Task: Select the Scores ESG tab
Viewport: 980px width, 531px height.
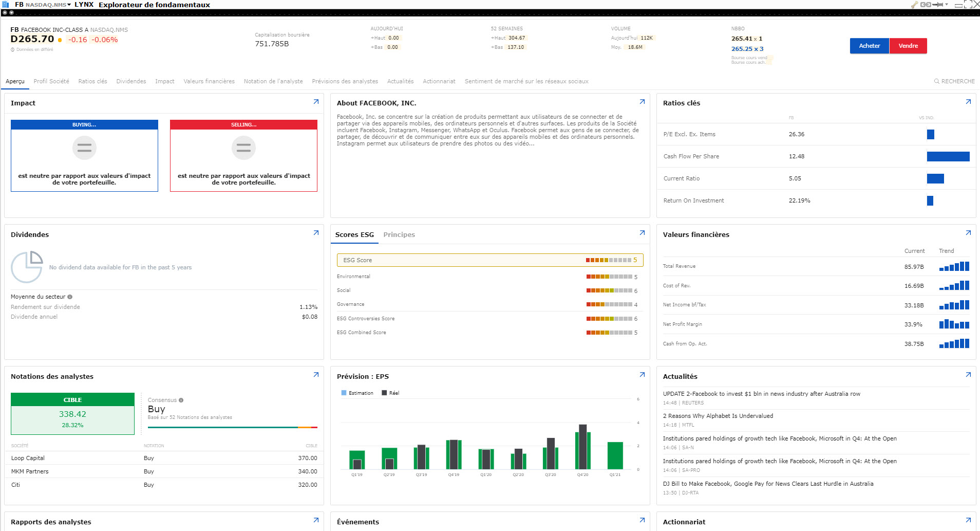Action: click(354, 234)
